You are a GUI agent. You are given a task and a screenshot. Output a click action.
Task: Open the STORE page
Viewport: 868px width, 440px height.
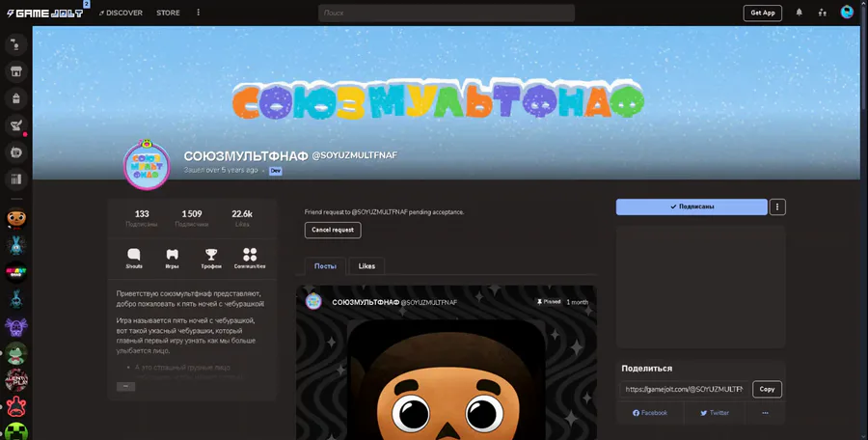coord(168,13)
